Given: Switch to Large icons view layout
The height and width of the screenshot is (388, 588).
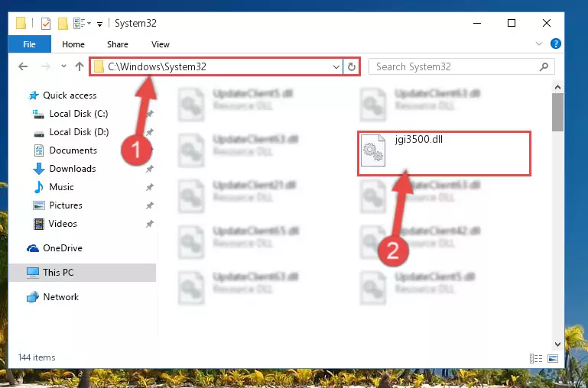Looking at the screenshot, I should click(x=553, y=358).
